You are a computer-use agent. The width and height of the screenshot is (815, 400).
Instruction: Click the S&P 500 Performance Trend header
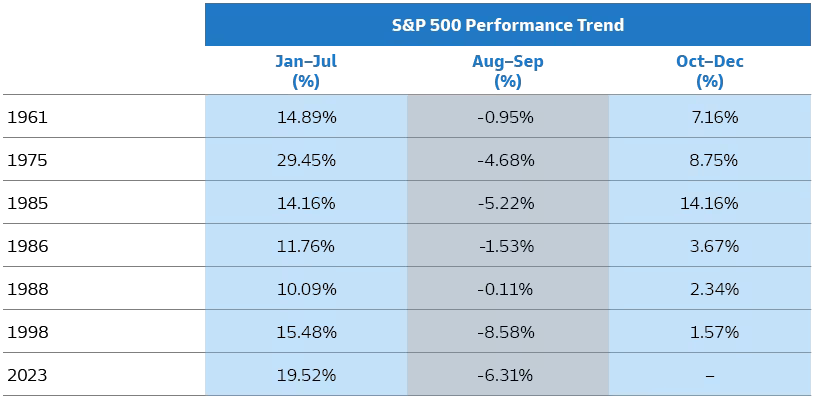507,25
